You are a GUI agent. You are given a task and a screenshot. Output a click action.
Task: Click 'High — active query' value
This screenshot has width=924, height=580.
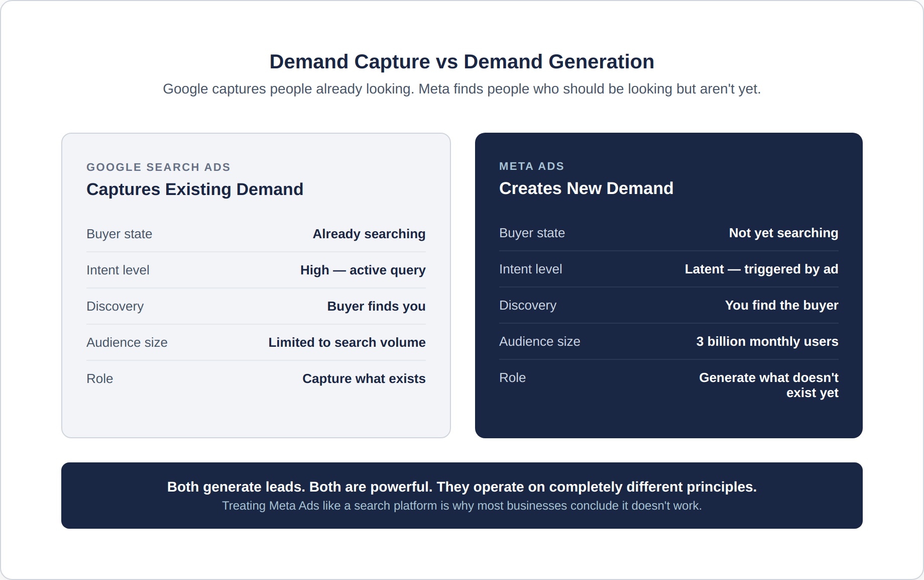tap(363, 270)
